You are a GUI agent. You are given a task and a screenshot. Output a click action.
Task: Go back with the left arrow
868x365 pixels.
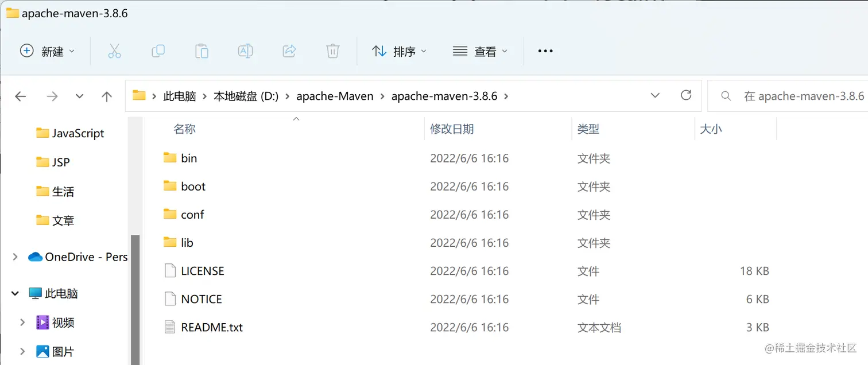[21, 96]
